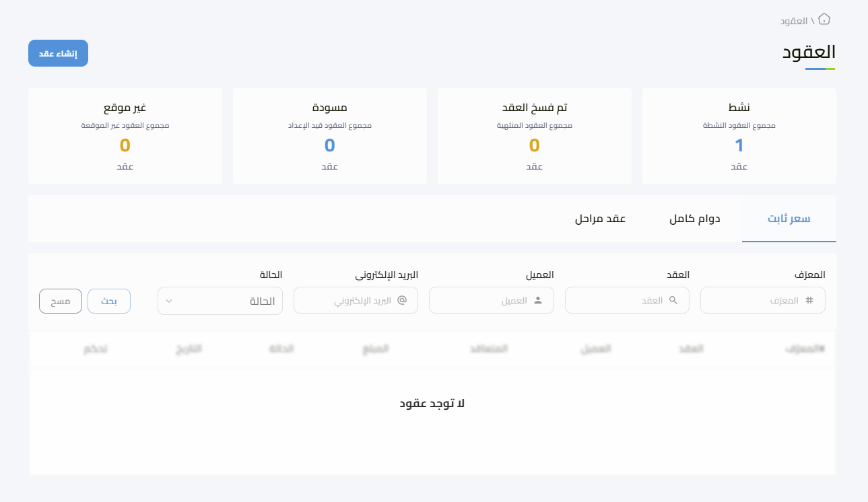Screen dimensions: 868x502
Task: Click the hash icon in المعرف field
Action: (809, 301)
